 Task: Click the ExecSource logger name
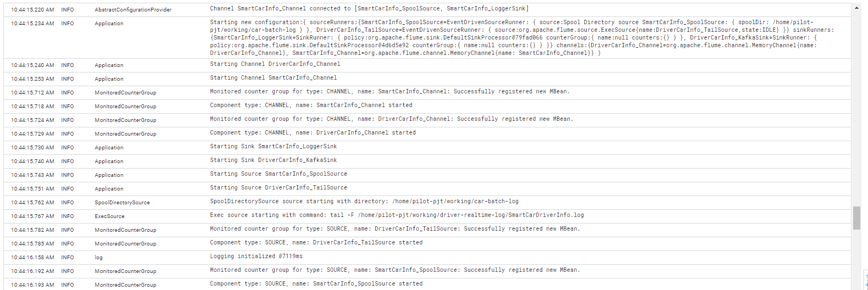109,216
